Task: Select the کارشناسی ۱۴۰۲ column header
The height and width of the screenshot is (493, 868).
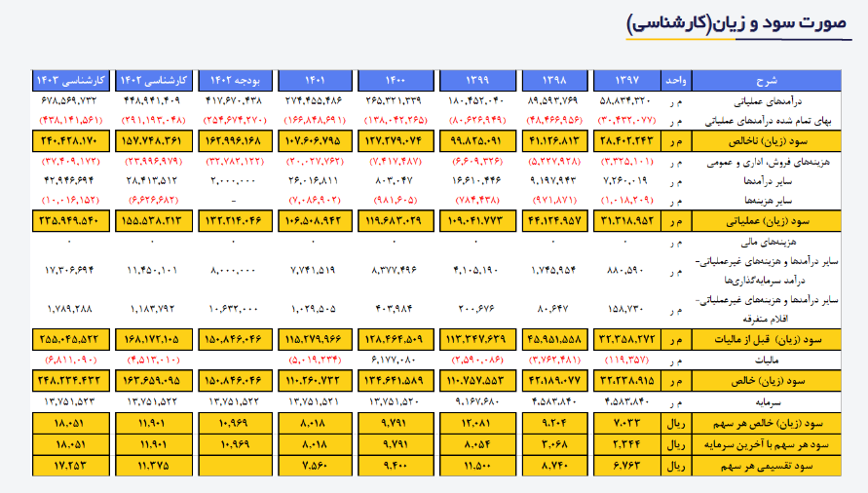Action: 154,78
